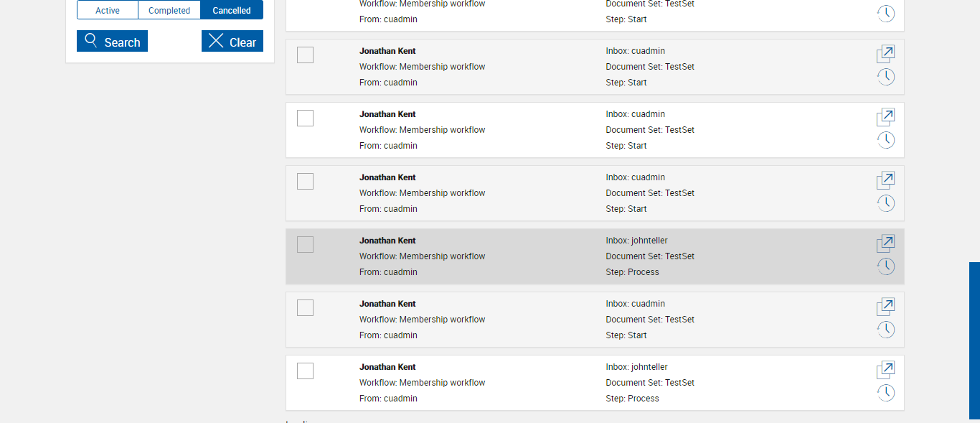Switch to the Active filter tab

coord(108,10)
